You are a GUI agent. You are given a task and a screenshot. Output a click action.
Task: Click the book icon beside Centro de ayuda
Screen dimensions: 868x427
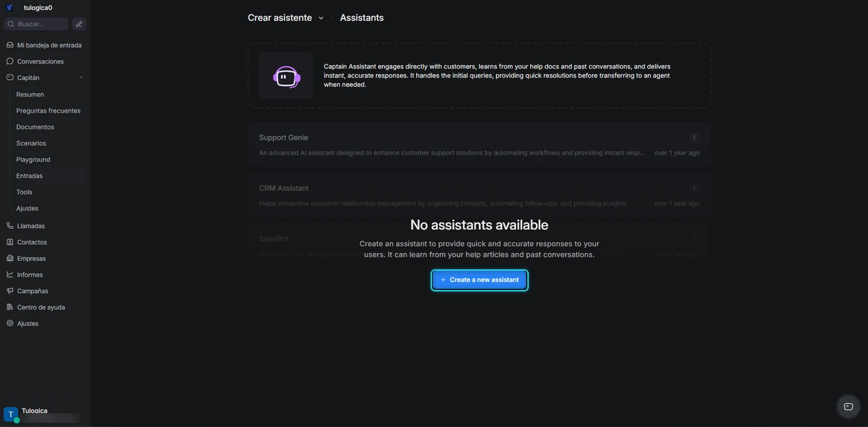(x=10, y=307)
